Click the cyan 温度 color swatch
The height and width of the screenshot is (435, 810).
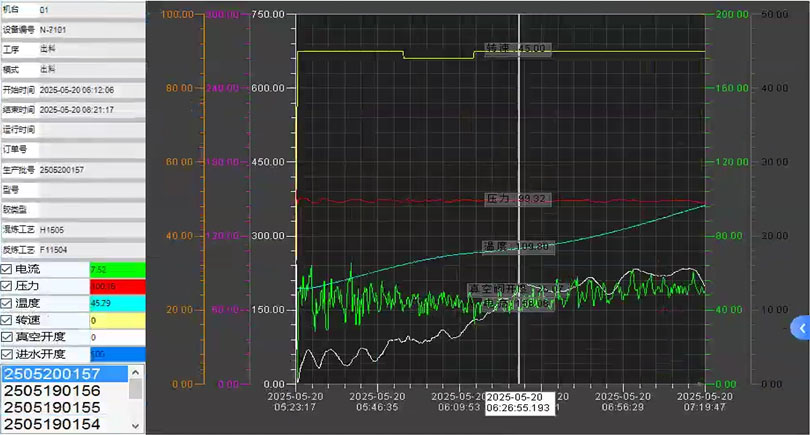click(117, 303)
